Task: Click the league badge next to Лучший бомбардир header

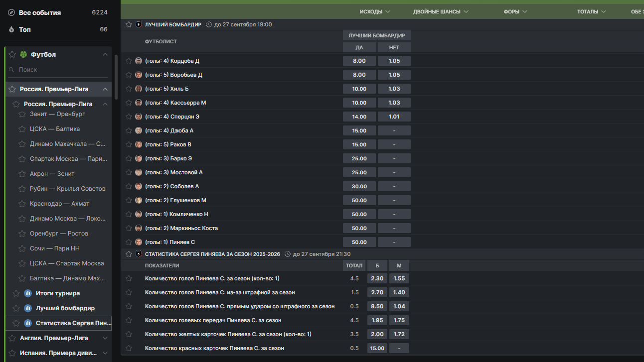Action: 139,24
